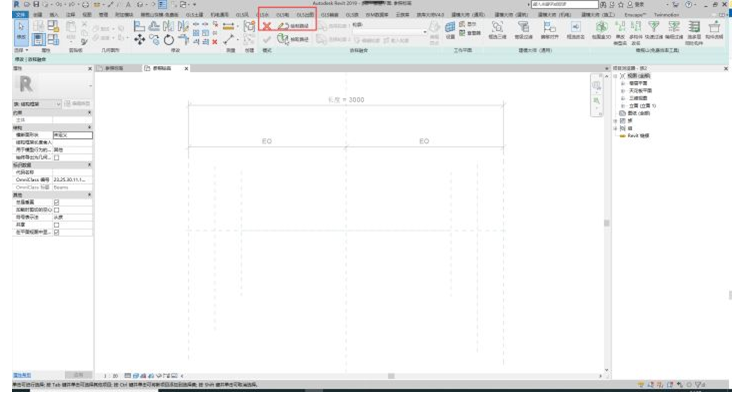Click the Set work plane icon
Screen dimensions: 744x396
[450, 28]
